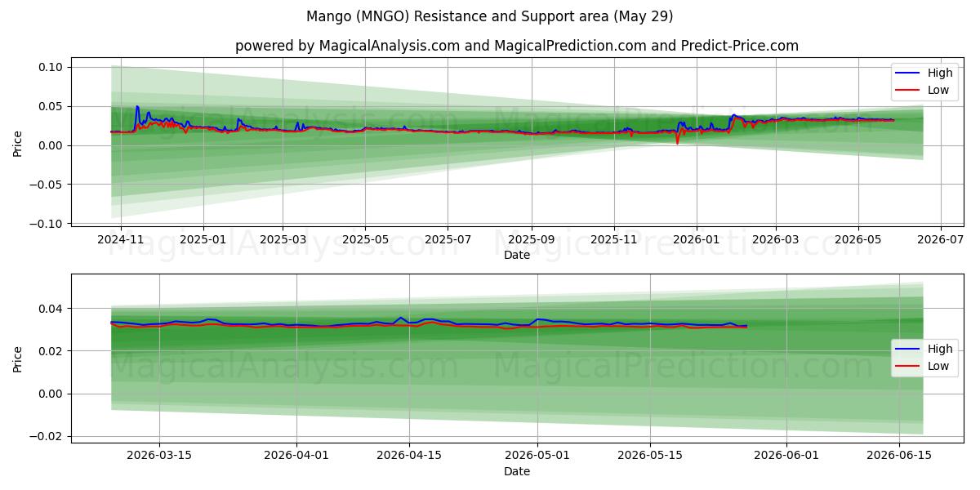Click the '0.00' price tick of lower chart
This screenshot has height=490, width=980.
[51, 394]
